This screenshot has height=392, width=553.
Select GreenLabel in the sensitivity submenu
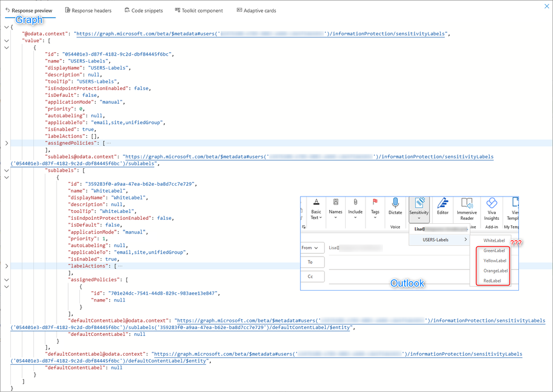[494, 250]
